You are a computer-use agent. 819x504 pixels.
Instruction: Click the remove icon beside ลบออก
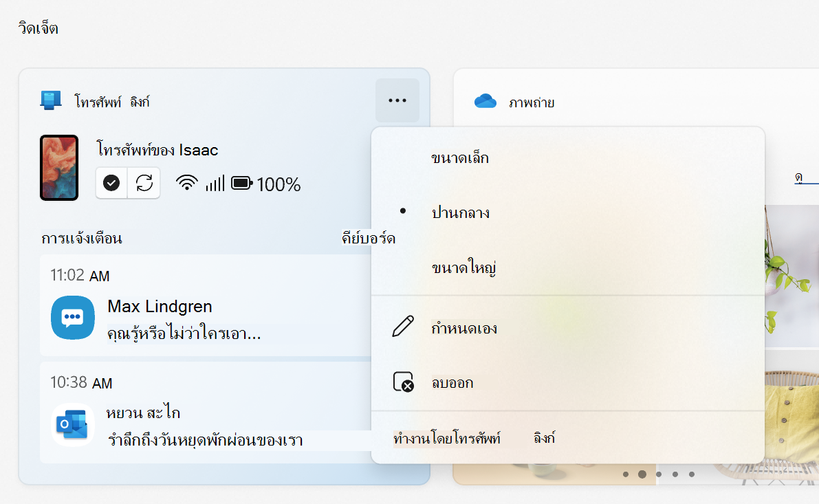pos(403,382)
